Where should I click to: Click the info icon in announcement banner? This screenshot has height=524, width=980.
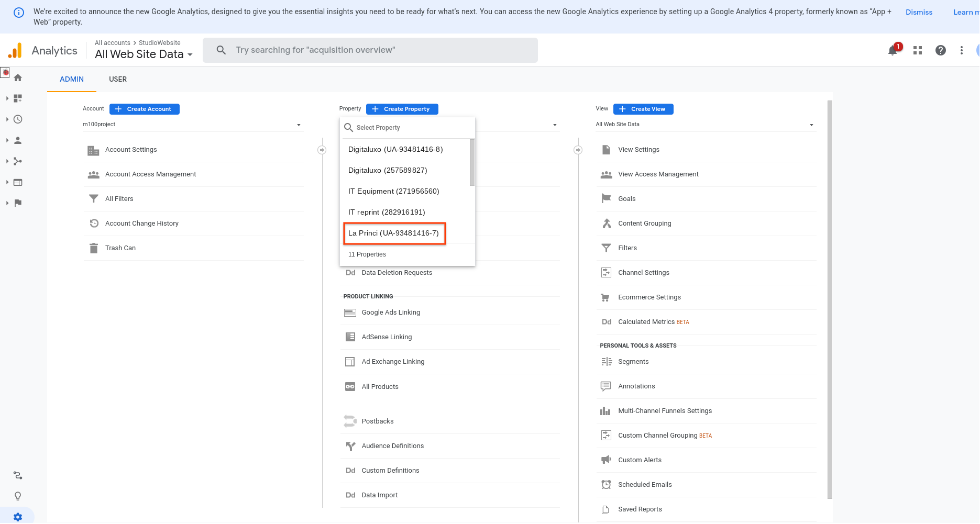(x=18, y=13)
